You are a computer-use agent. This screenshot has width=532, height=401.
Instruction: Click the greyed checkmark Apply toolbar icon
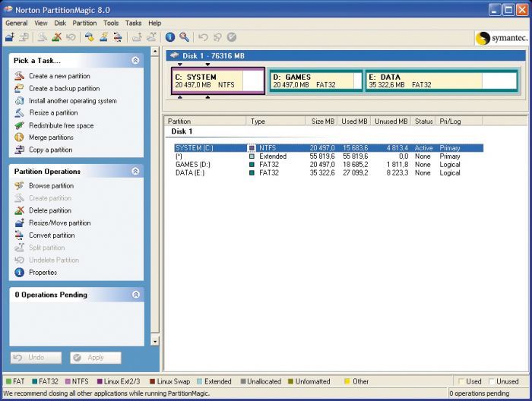pos(231,37)
